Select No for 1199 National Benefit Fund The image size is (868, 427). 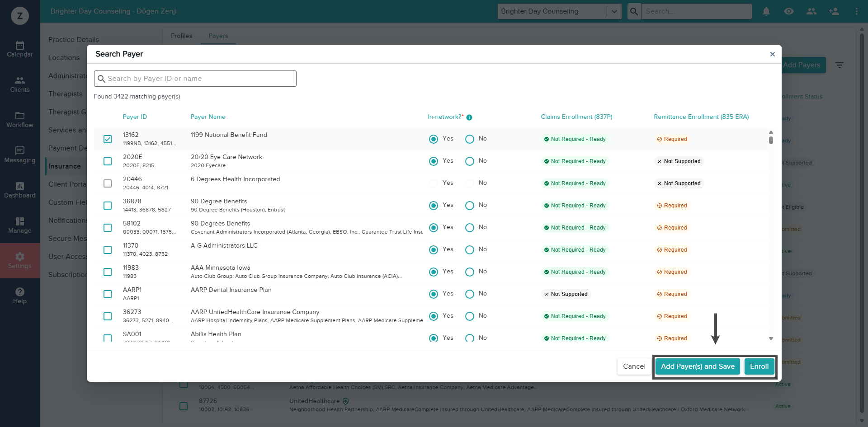pyautogui.click(x=470, y=139)
